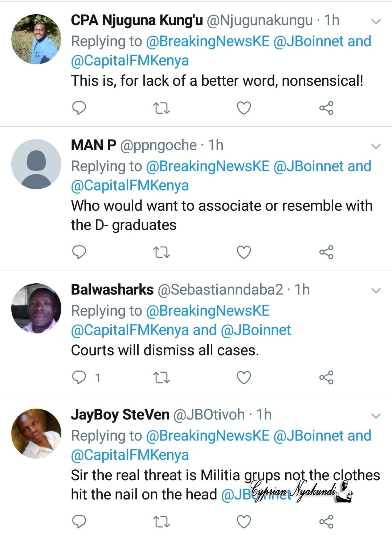The width and height of the screenshot is (392, 539).
Task: Expand the menu arrow on MAN P's tweet
Action: tap(376, 146)
